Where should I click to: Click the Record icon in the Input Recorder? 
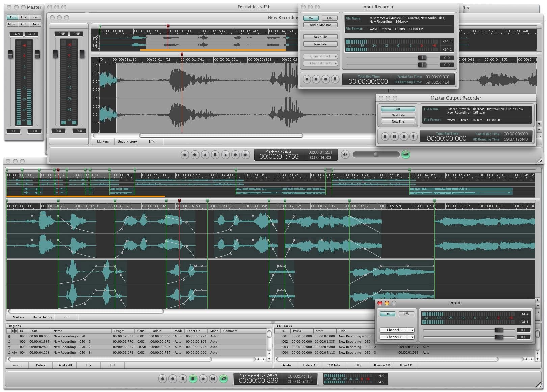coord(325,79)
